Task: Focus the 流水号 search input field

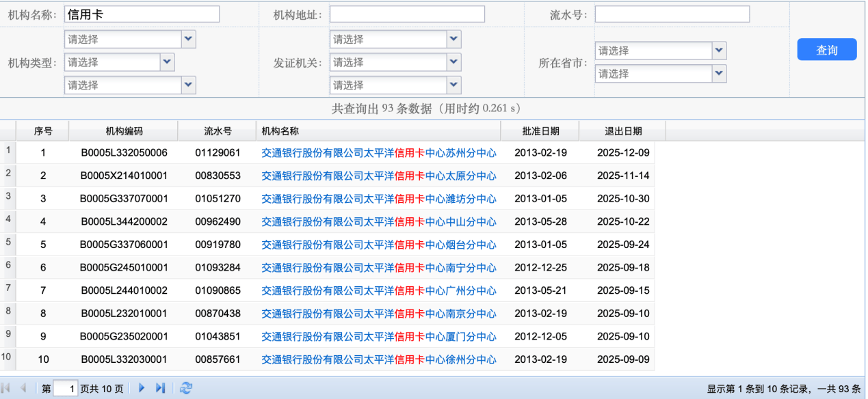Action: (672, 14)
